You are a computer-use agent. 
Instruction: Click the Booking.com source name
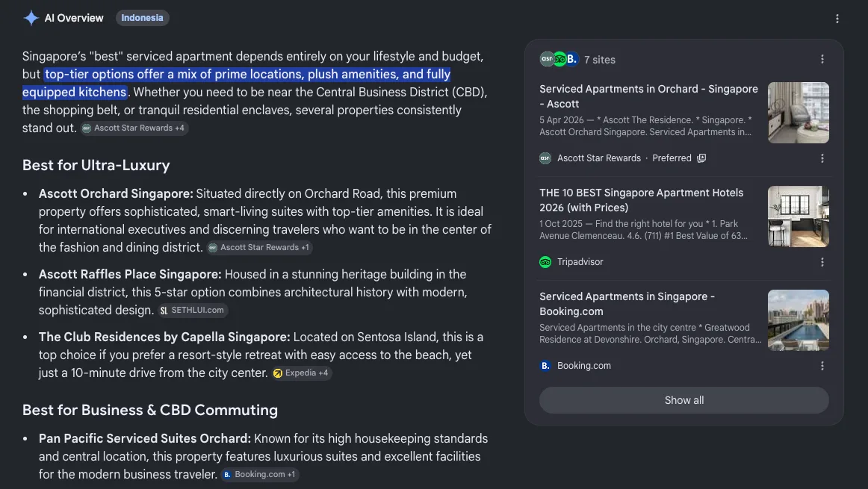[x=584, y=366]
